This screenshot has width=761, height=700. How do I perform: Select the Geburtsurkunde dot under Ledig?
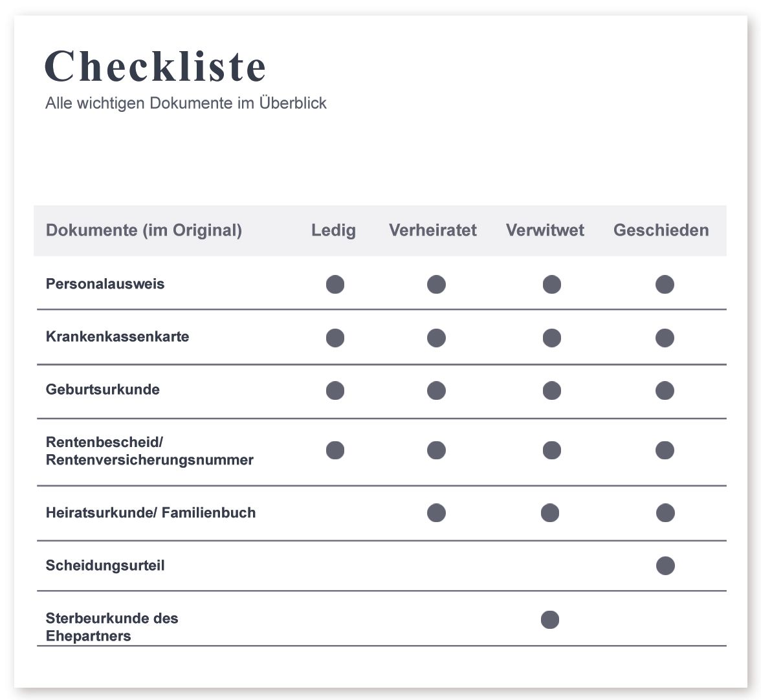coord(335,391)
